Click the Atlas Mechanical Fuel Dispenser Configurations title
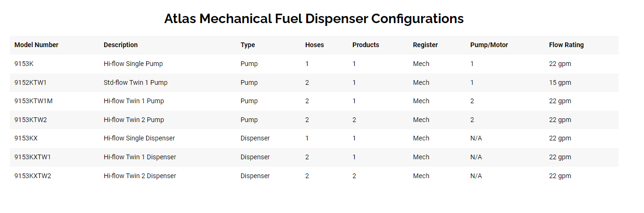 (x=314, y=19)
